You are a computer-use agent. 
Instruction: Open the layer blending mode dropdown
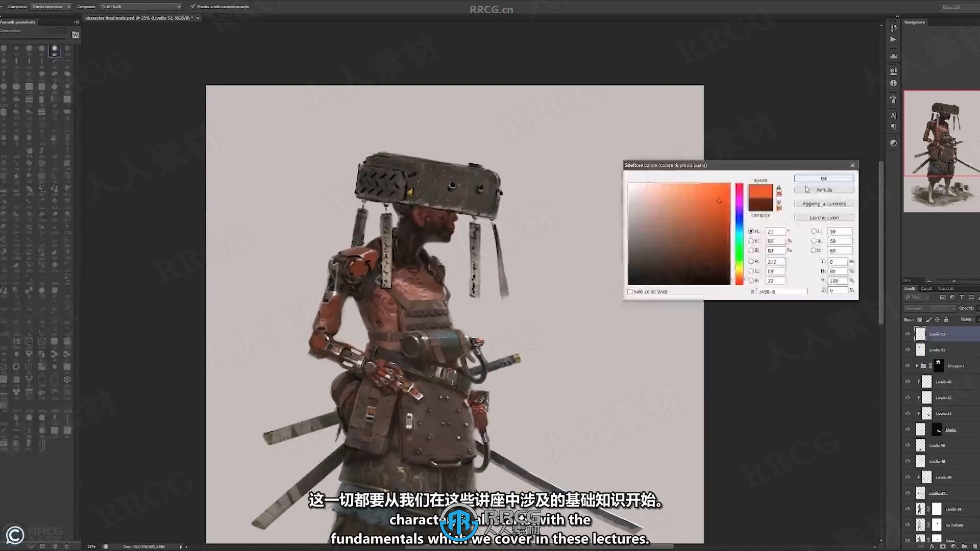tap(929, 309)
